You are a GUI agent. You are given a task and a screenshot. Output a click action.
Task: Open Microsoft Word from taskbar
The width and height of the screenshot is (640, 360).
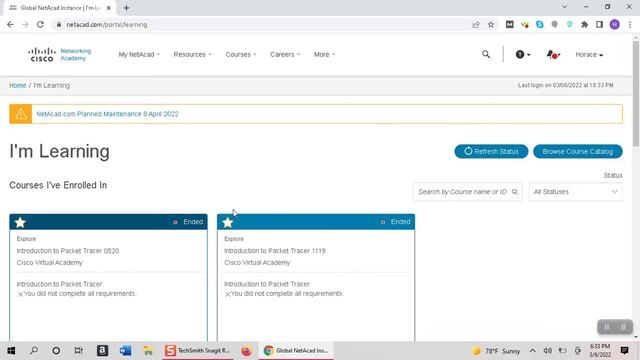[125, 351]
